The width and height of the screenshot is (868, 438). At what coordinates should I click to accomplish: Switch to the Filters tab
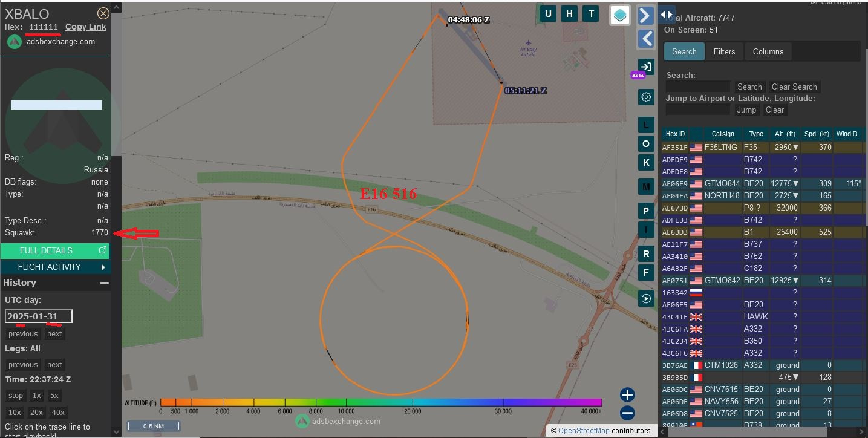[724, 51]
